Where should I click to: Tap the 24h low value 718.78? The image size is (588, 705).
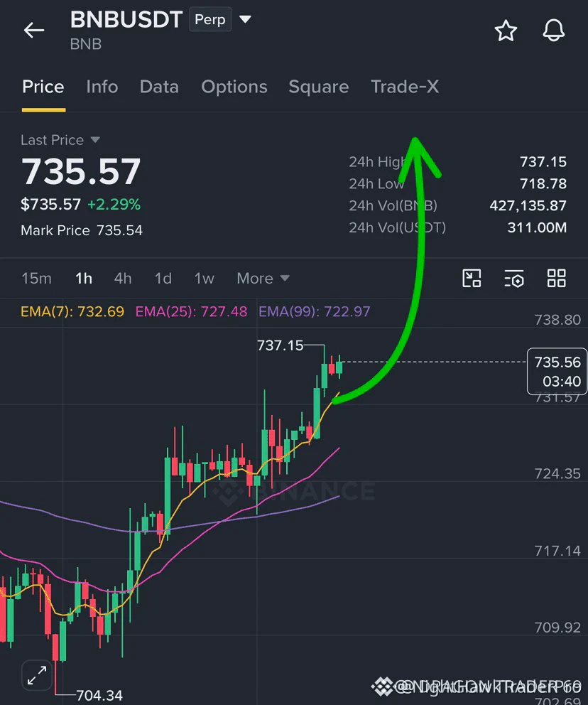tap(543, 183)
